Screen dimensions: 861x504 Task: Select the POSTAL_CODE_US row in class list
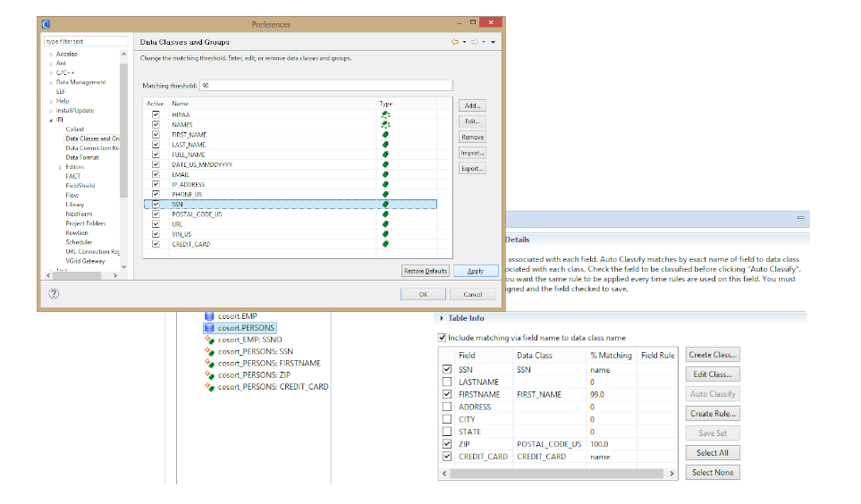point(290,214)
